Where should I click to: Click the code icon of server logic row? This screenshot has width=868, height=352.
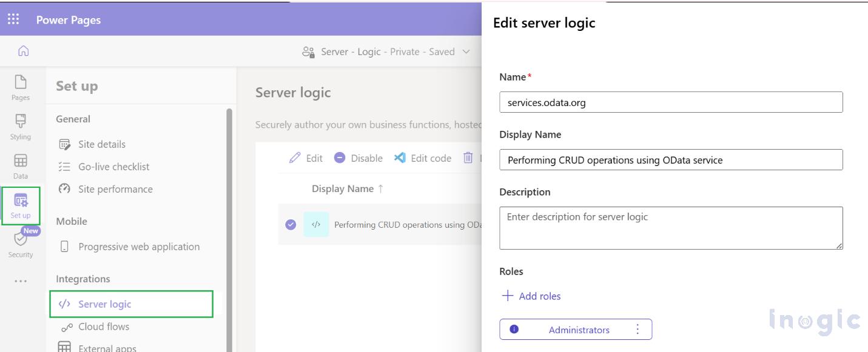316,225
